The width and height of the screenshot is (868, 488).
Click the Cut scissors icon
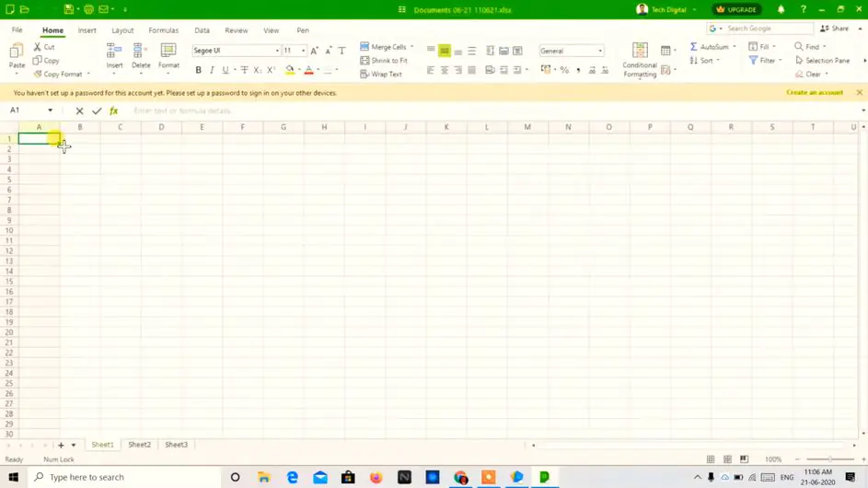(38, 47)
